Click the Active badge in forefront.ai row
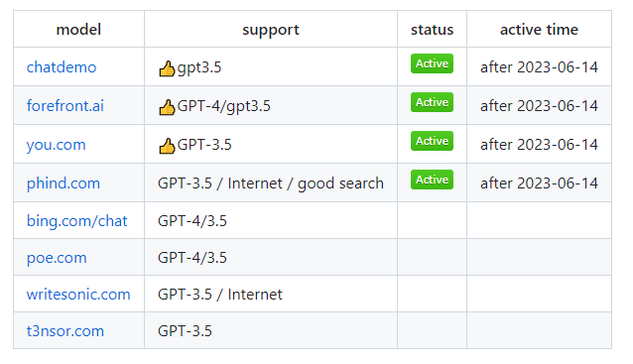The width and height of the screenshot is (633, 364). tap(432, 102)
